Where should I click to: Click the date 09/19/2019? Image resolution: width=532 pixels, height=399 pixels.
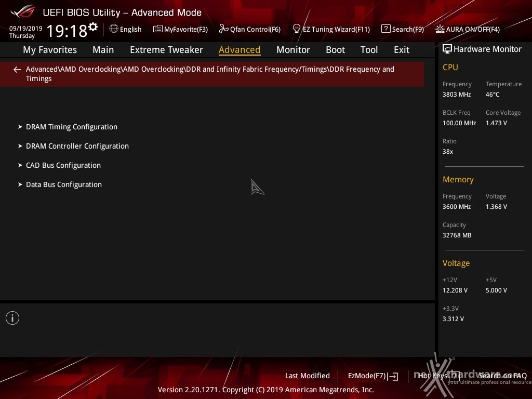coord(26,28)
